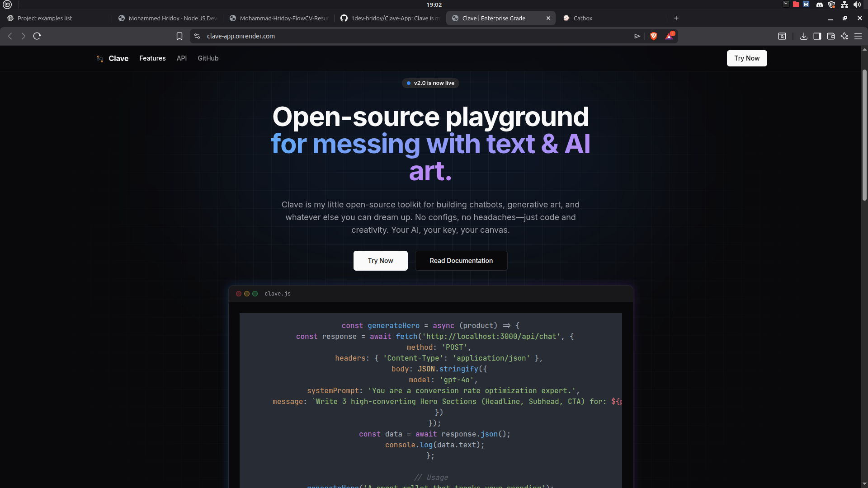Viewport: 868px width, 488px height.
Task: Open the Discord tray icon
Action: pyautogui.click(x=819, y=5)
